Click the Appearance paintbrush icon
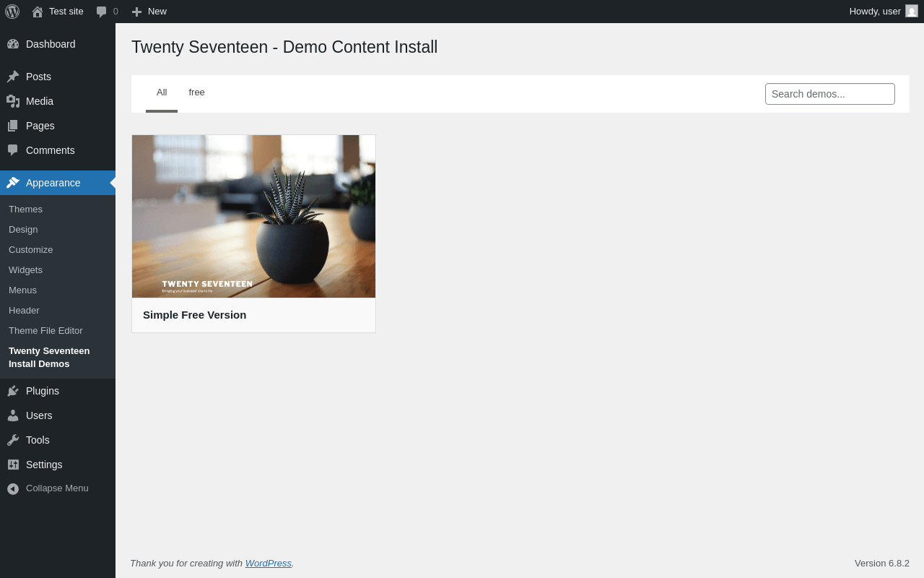 pos(13,183)
